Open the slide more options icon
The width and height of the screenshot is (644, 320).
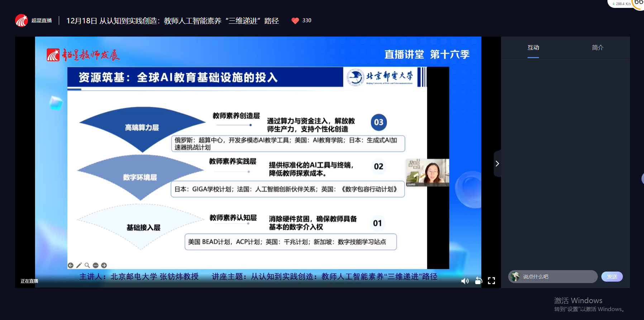pos(95,265)
